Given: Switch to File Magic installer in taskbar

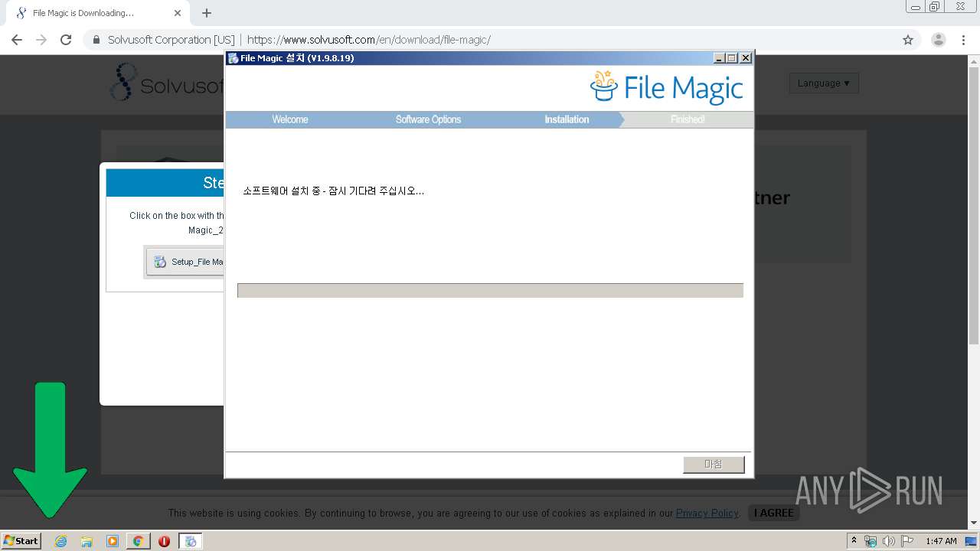Looking at the screenshot, I should (x=191, y=541).
